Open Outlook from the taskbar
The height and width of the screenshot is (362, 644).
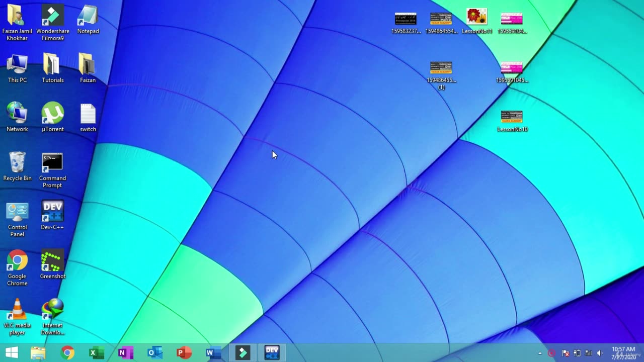154,353
